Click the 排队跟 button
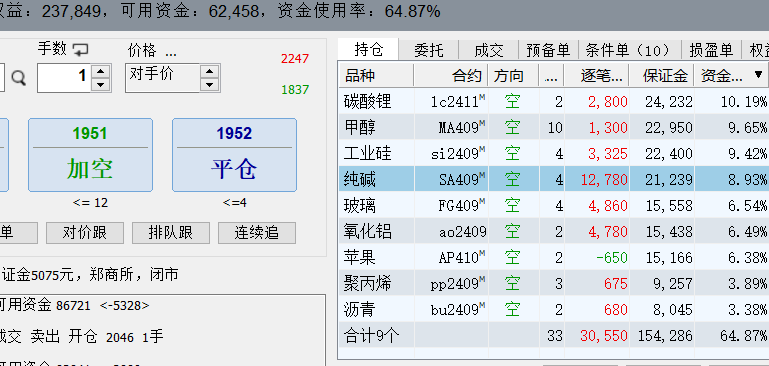The image size is (769, 366). pyautogui.click(x=171, y=233)
